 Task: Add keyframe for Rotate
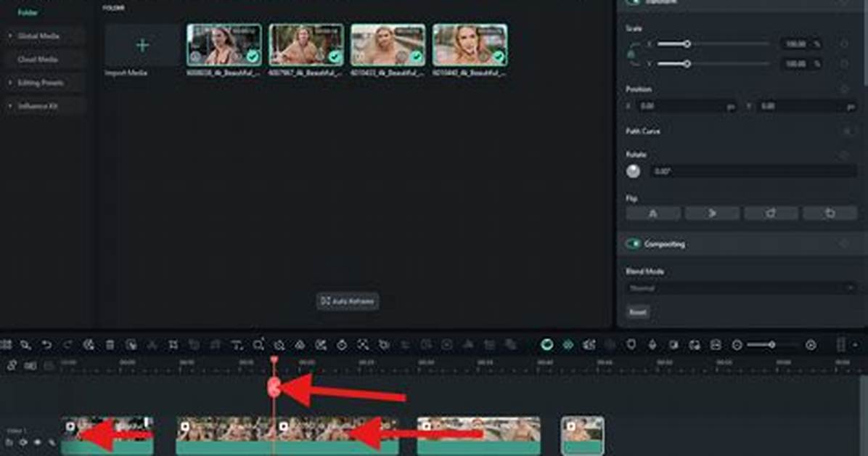pos(843,155)
